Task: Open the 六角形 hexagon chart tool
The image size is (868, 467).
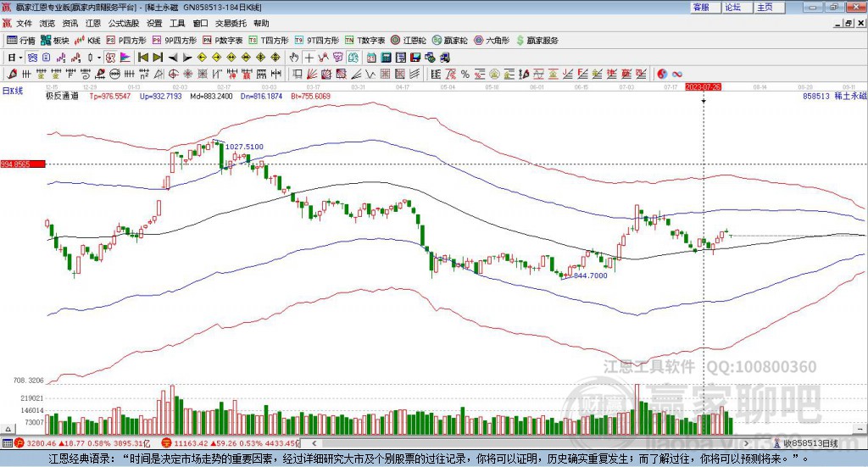Action: 492,41
